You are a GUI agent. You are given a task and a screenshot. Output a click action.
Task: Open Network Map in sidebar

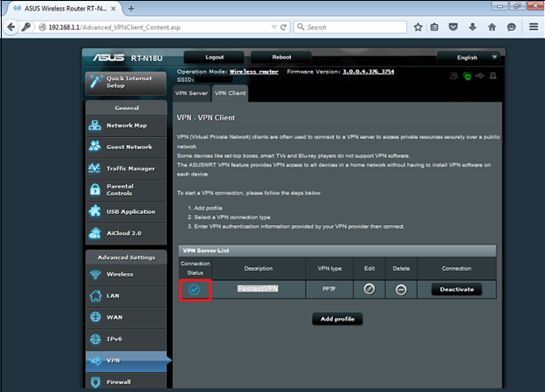(x=126, y=126)
